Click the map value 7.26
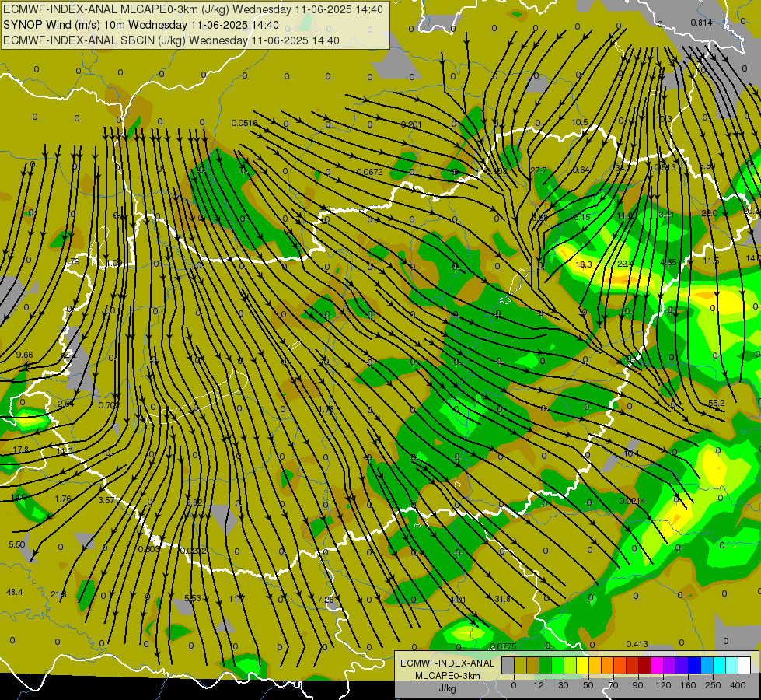This screenshot has height=700, width=761. pos(326,600)
